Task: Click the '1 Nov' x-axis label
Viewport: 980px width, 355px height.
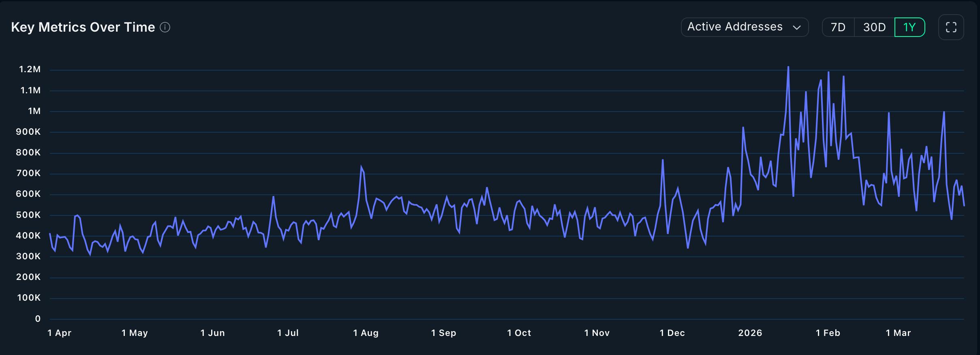Action: coord(597,333)
